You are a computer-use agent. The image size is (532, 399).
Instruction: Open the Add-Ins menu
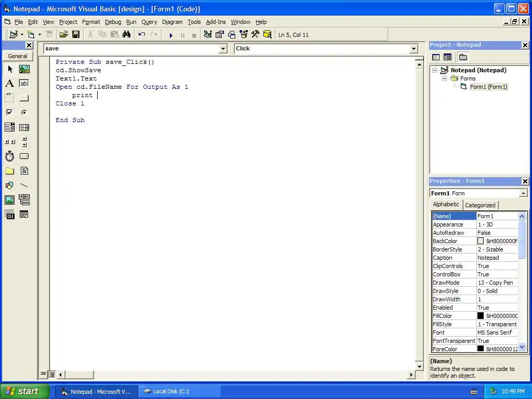tap(216, 22)
